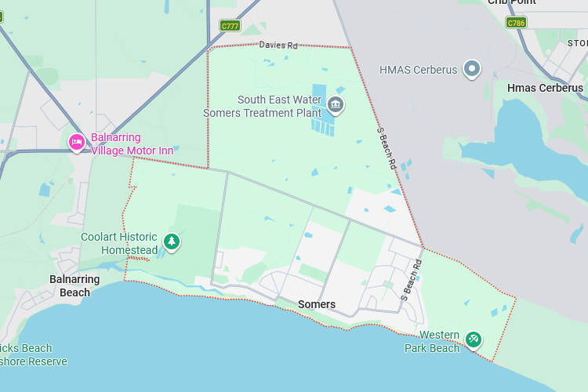Open the Coolart Historic Homestead tree pin

tap(172, 242)
